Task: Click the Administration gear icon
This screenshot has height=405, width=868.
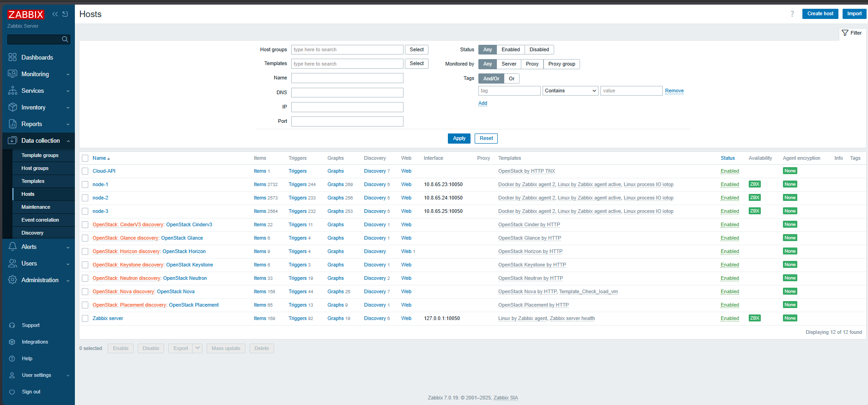Action: (x=12, y=280)
